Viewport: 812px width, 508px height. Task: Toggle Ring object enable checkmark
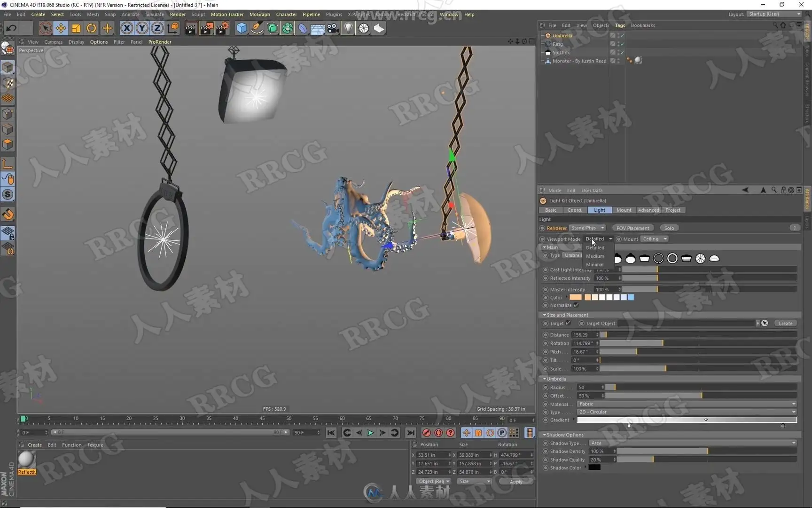pyautogui.click(x=622, y=44)
